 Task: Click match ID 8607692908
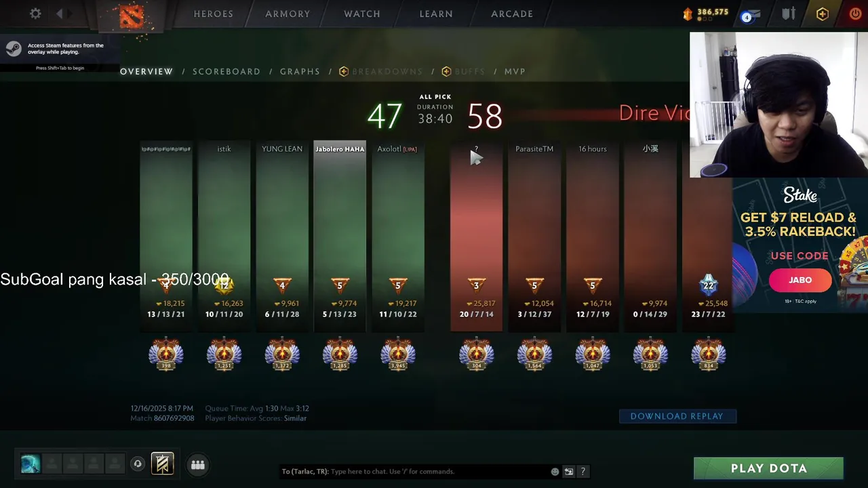click(174, 418)
